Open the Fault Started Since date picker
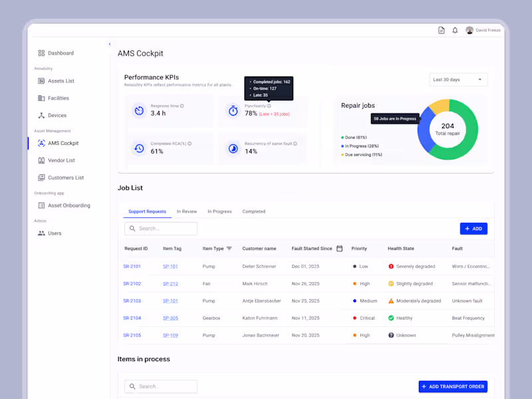 point(339,248)
